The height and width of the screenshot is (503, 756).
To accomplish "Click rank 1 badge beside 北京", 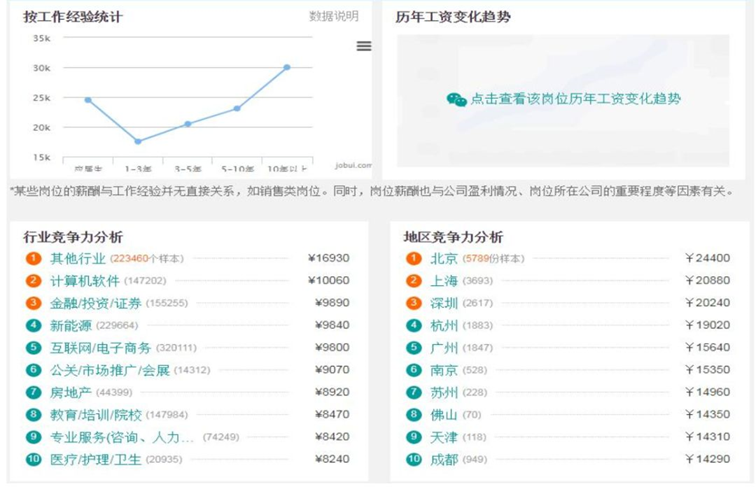I will point(414,258).
